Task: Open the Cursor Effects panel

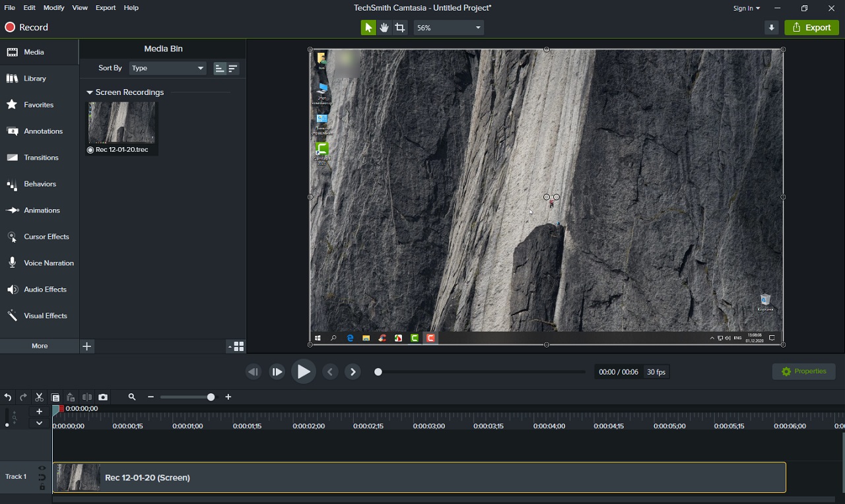Action: (x=40, y=237)
